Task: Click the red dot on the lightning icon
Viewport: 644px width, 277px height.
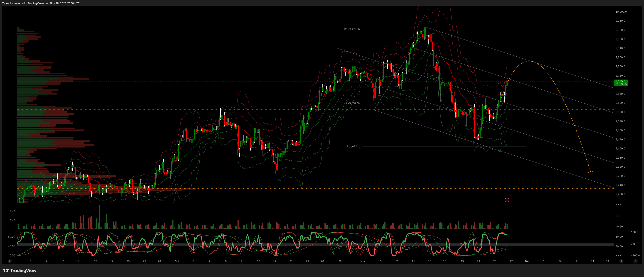Action: click(x=509, y=199)
